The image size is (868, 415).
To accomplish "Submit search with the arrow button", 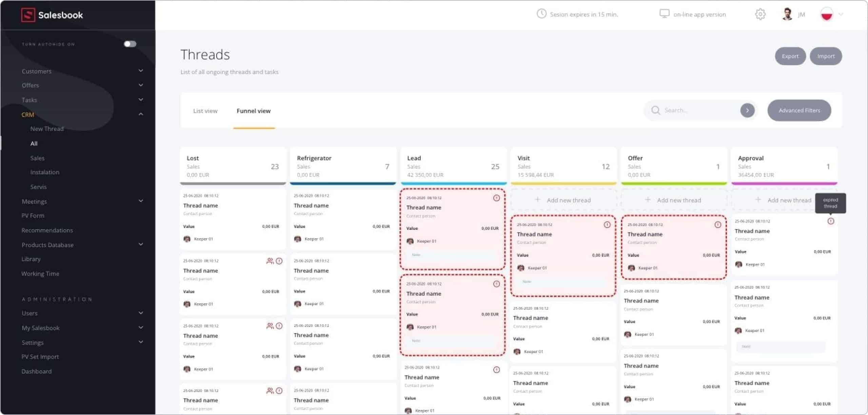I will [x=747, y=110].
